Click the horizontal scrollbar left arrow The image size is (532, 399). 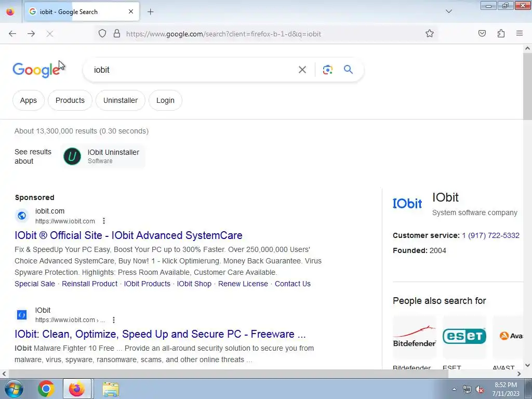[4, 374]
